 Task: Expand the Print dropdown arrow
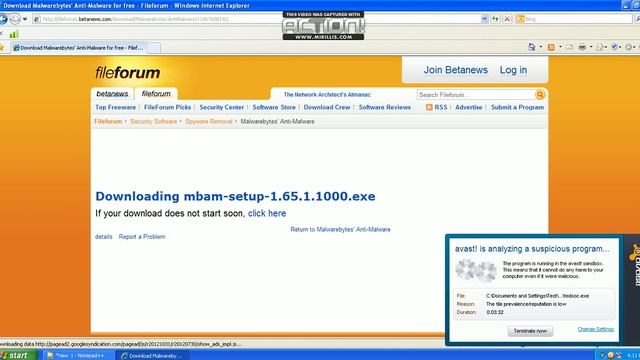(x=591, y=47)
